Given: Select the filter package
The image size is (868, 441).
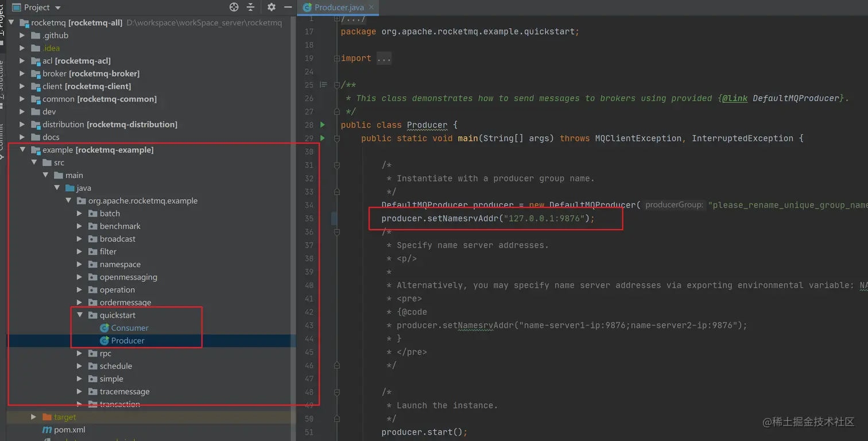Looking at the screenshot, I should 108,252.
